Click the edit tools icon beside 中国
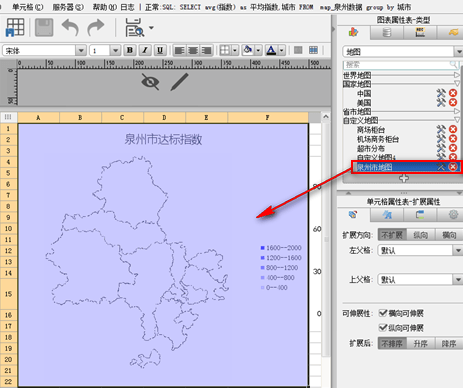 pyautogui.click(x=441, y=93)
